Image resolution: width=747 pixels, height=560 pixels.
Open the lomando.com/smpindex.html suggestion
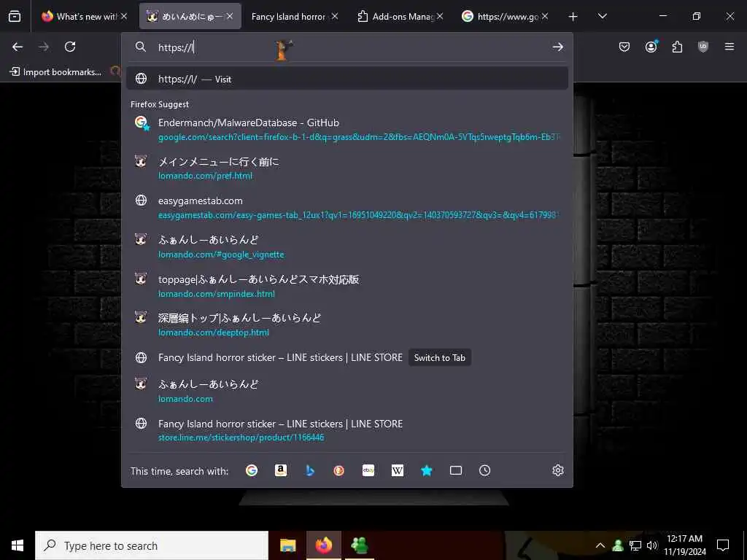(347, 286)
